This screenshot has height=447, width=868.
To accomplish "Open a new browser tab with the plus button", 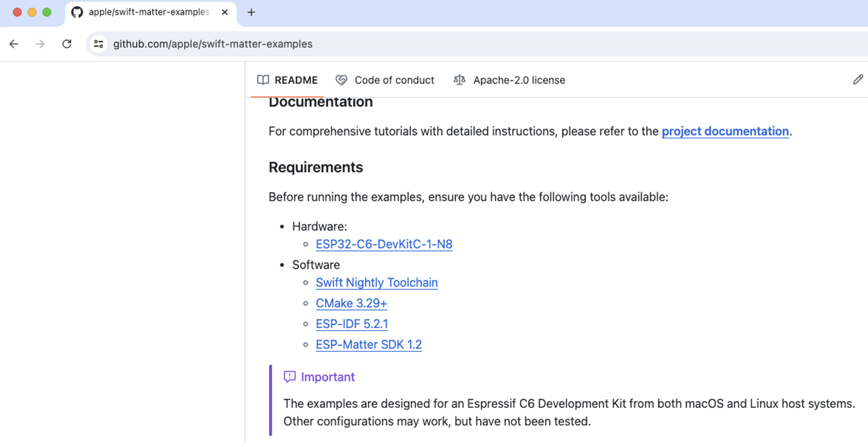I will tap(251, 12).
